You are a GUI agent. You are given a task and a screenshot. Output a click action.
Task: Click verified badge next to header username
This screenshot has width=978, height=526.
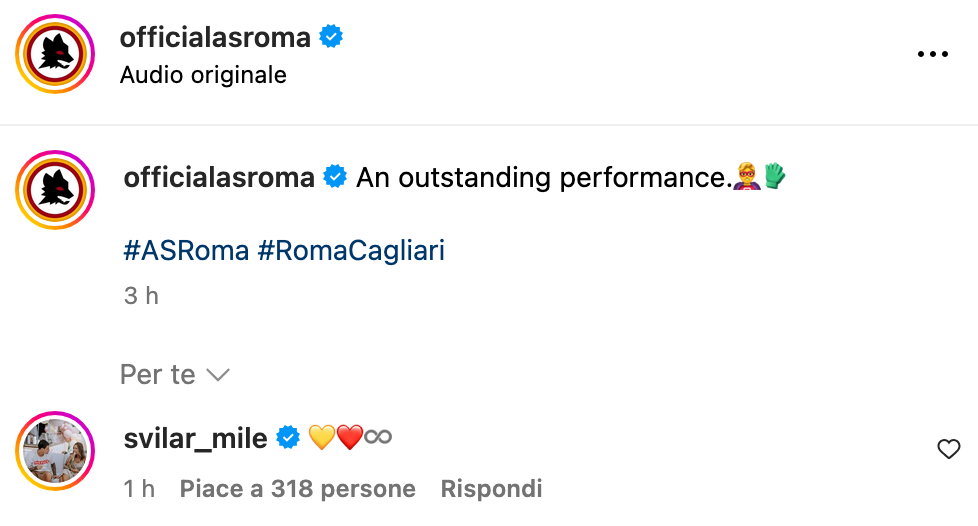pyautogui.click(x=331, y=38)
